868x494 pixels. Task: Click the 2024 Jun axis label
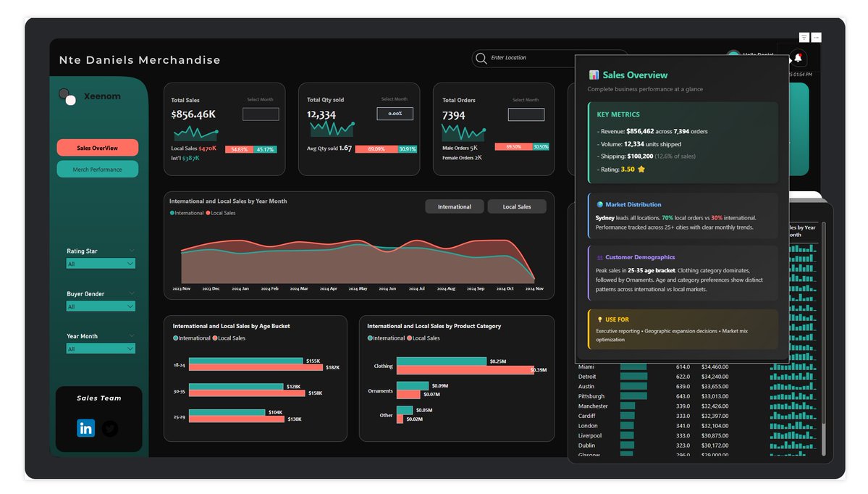(387, 288)
